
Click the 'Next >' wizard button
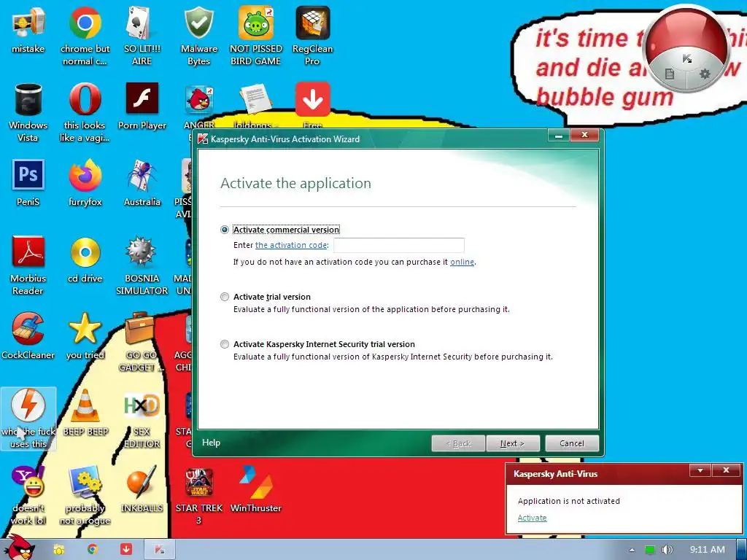(x=513, y=443)
